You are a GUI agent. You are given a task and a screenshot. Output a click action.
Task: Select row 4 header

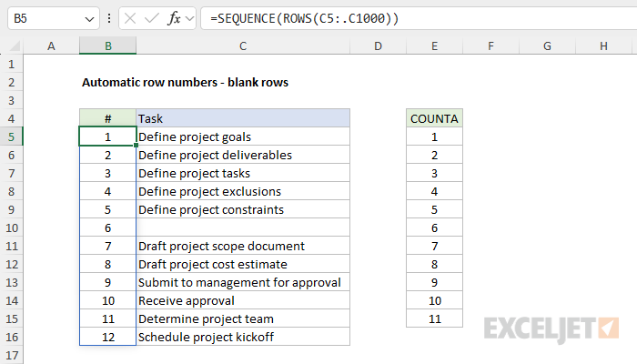(x=11, y=118)
